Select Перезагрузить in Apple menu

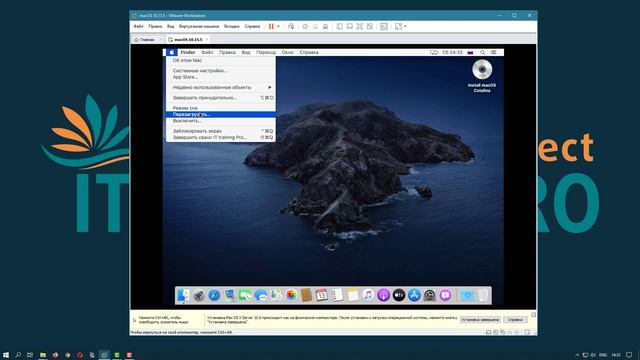point(220,114)
